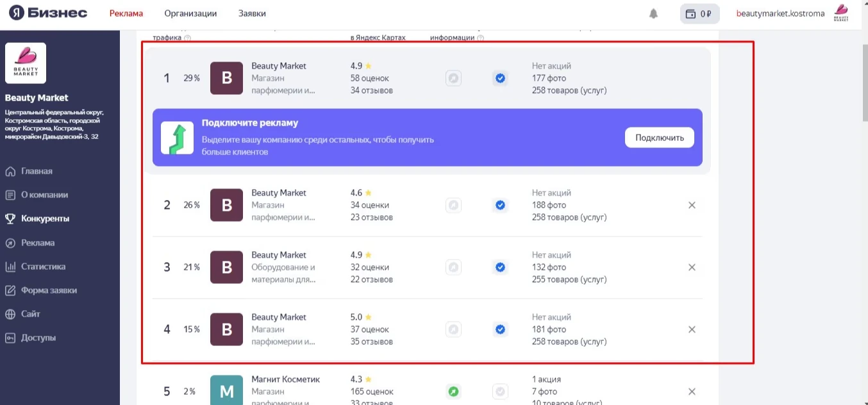Image resolution: width=868 pixels, height=405 pixels.
Task: Click the blue verified checkmark in row 3
Action: [501, 267]
